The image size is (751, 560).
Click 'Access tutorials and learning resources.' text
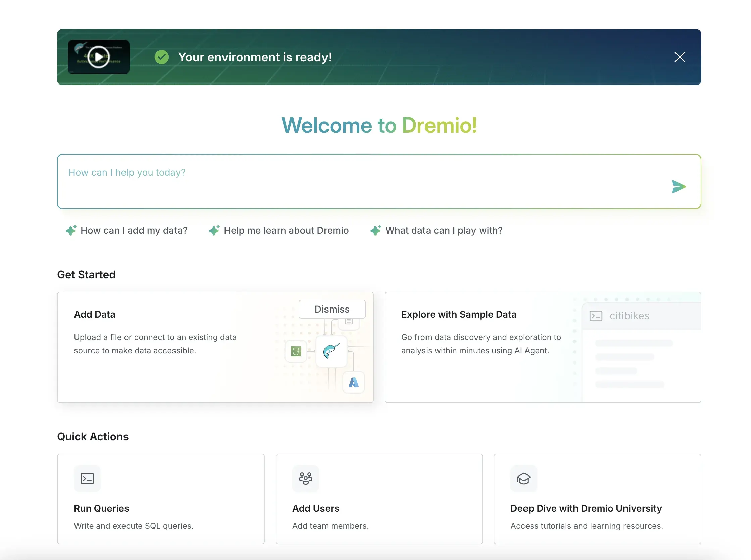click(587, 526)
